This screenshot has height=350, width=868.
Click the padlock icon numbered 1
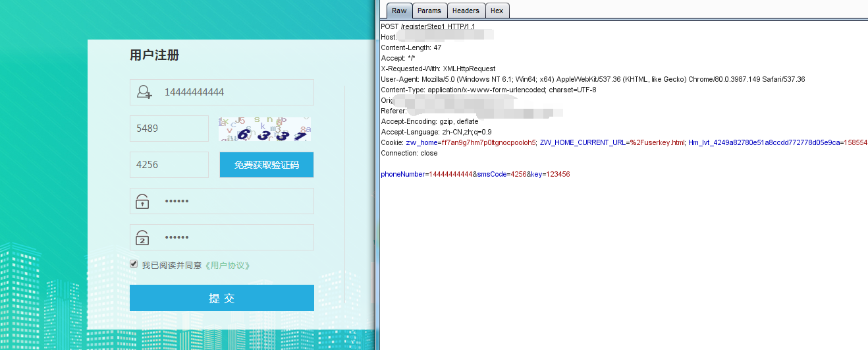click(x=142, y=201)
